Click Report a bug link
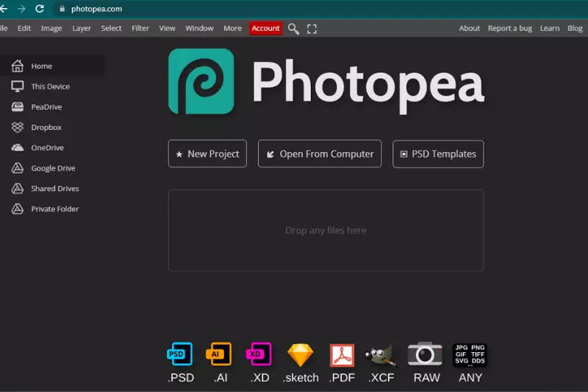The image size is (588, 392). coord(509,28)
